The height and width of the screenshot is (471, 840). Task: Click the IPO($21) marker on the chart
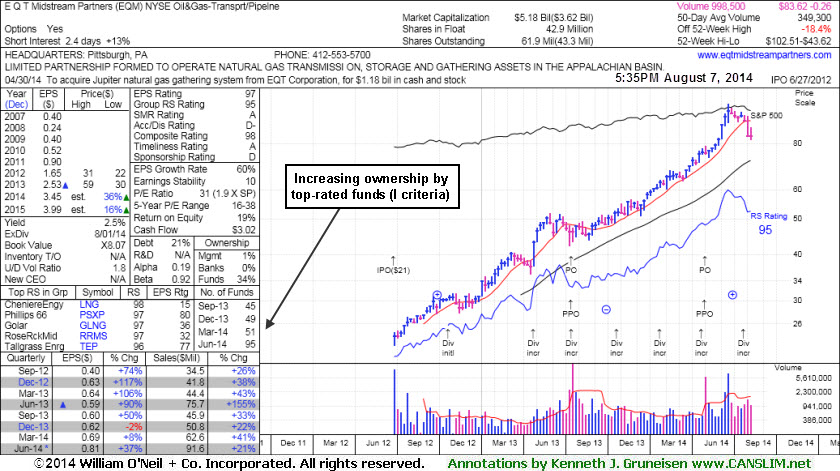point(393,265)
